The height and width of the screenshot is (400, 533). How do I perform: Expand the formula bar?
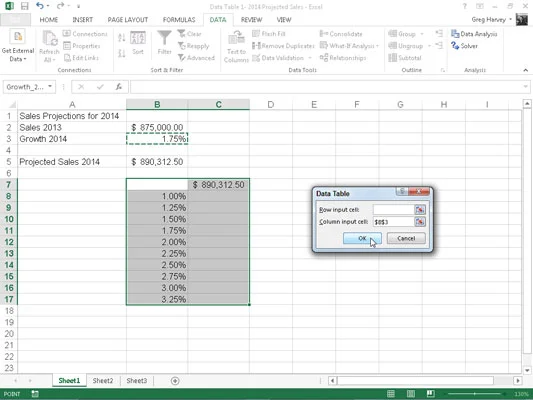tap(526, 87)
